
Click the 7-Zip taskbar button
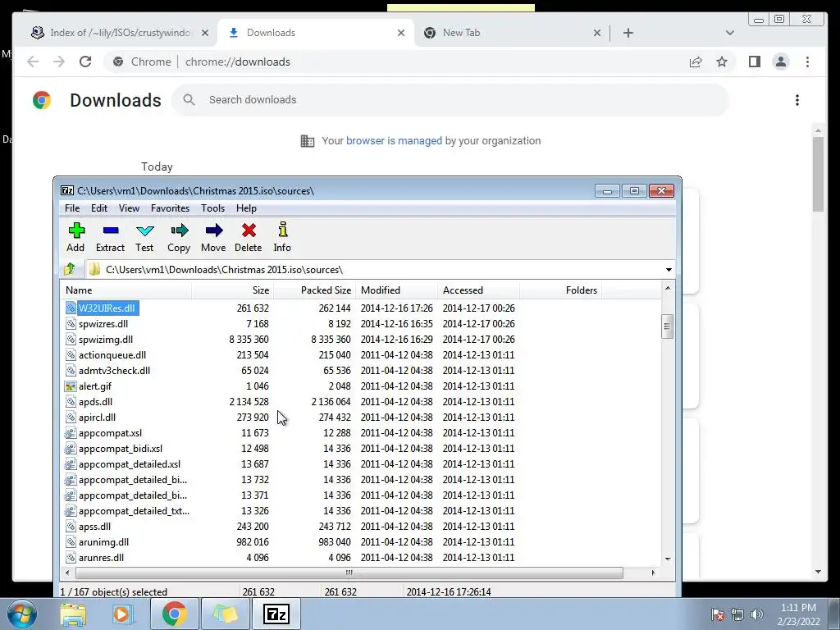pos(277,614)
